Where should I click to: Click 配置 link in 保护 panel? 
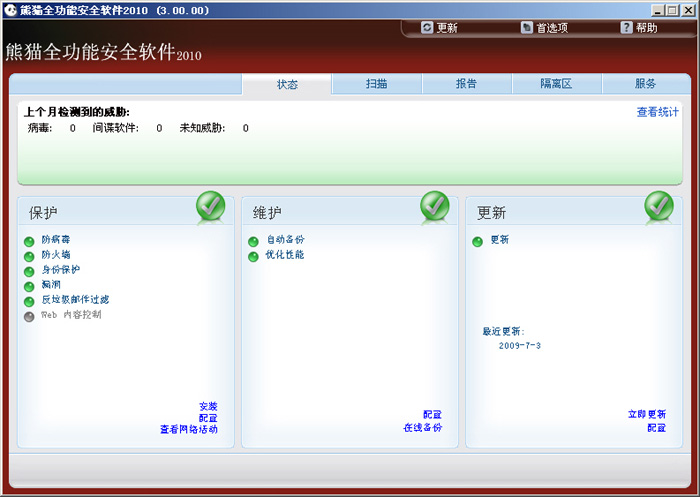(x=208, y=418)
